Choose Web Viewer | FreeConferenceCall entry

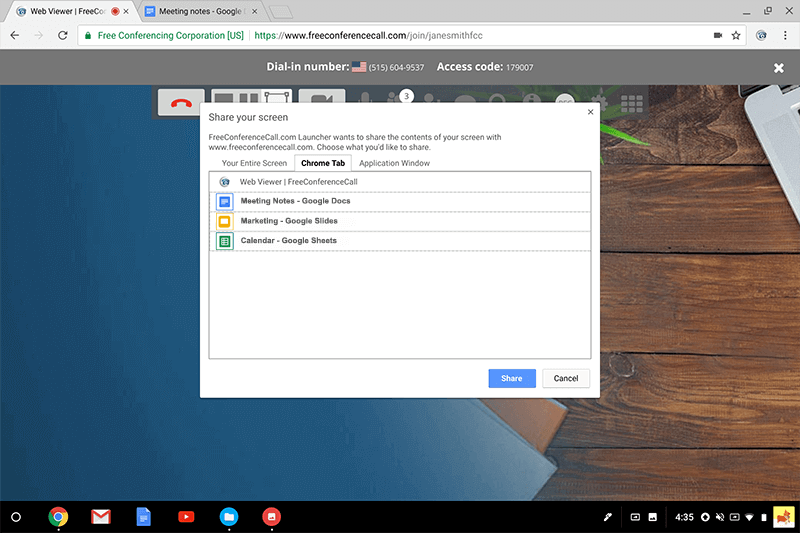click(400, 182)
